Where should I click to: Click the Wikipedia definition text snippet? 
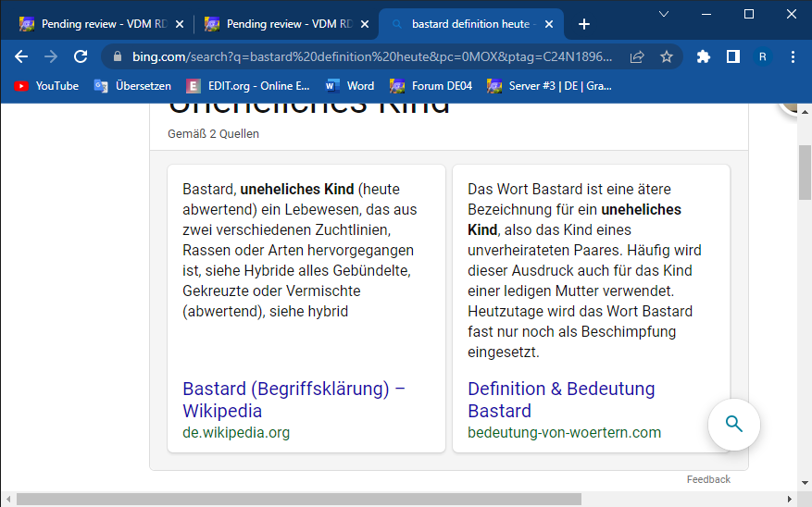tap(299, 251)
